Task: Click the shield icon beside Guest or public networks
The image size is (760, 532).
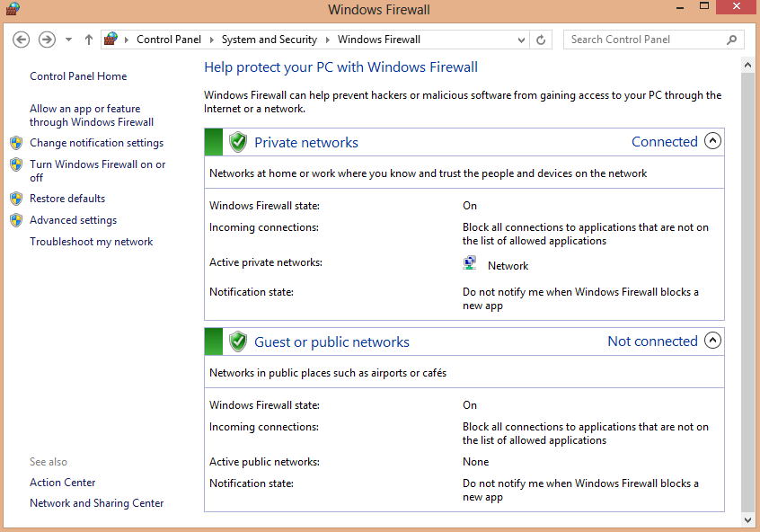Action: pyautogui.click(x=238, y=341)
